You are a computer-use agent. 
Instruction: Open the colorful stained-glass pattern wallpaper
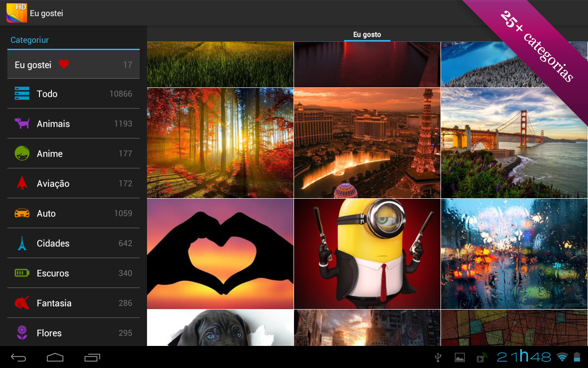click(x=514, y=328)
